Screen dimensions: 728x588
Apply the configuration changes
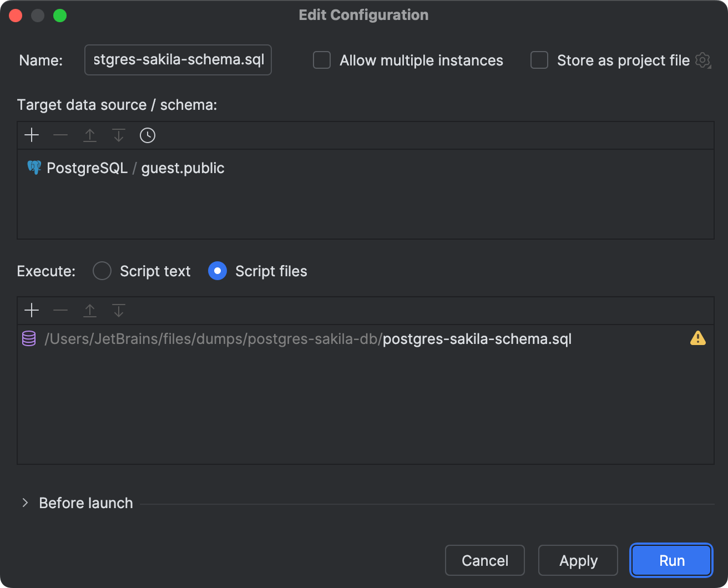pyautogui.click(x=578, y=560)
